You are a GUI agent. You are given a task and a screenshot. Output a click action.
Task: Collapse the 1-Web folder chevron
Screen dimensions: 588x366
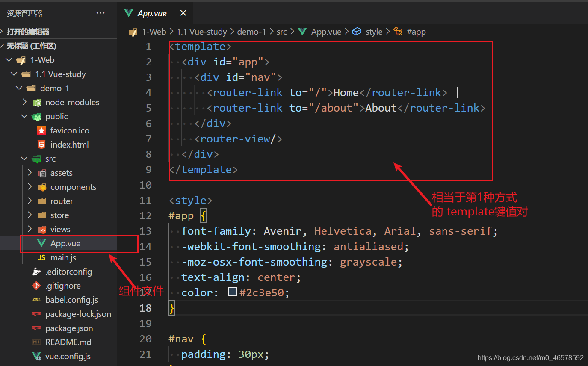click(9, 60)
